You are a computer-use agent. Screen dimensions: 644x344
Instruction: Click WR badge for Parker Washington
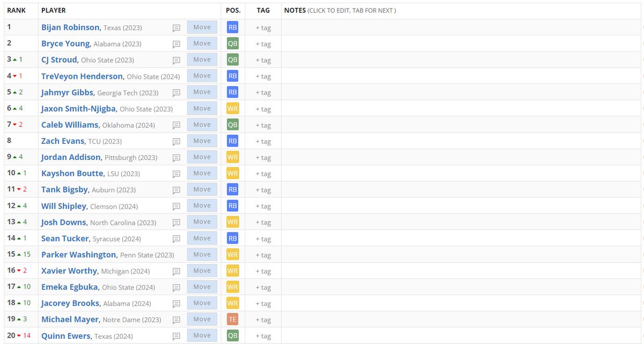click(232, 254)
